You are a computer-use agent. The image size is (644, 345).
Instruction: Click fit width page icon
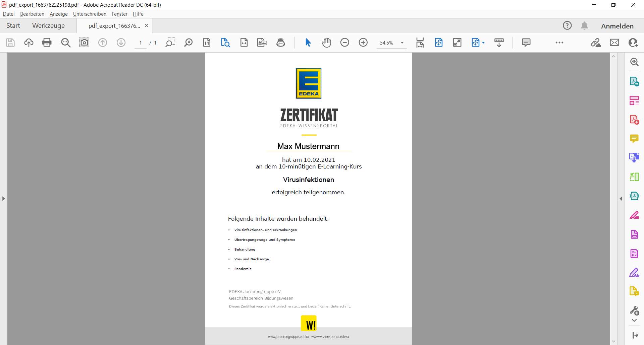coord(244,43)
